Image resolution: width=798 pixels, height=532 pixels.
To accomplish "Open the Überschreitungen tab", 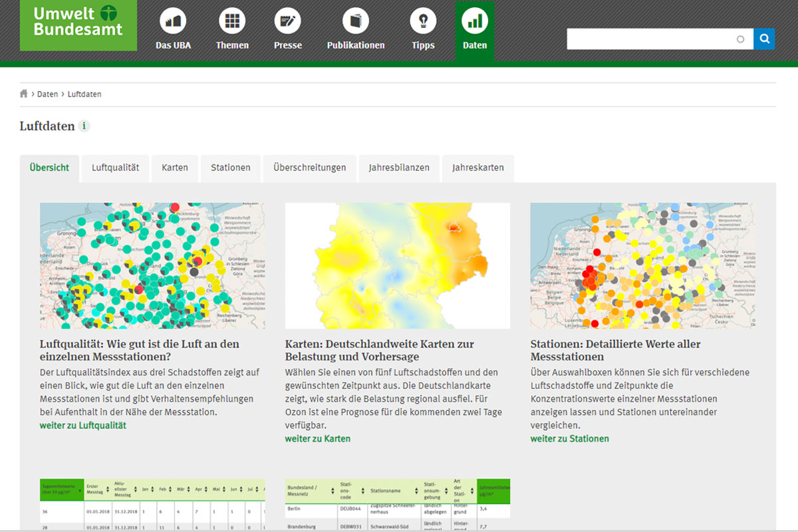I will click(309, 168).
